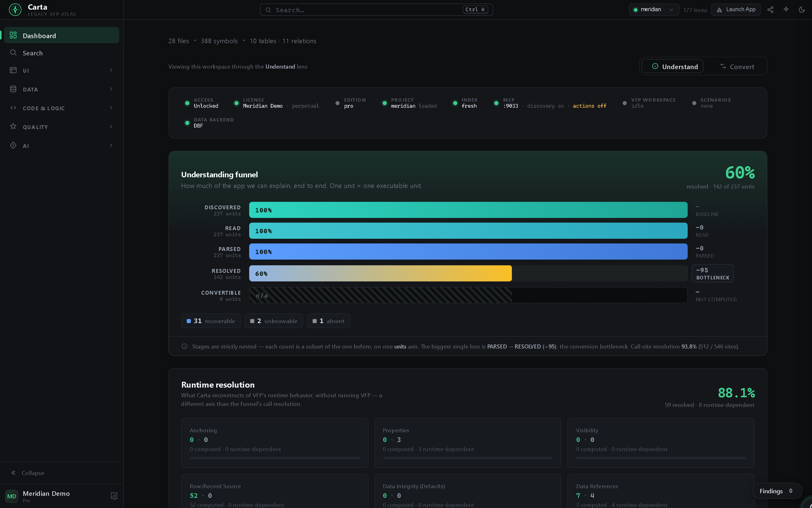
Task: Toggle the 1 absent filter chip
Action: pyautogui.click(x=329, y=321)
